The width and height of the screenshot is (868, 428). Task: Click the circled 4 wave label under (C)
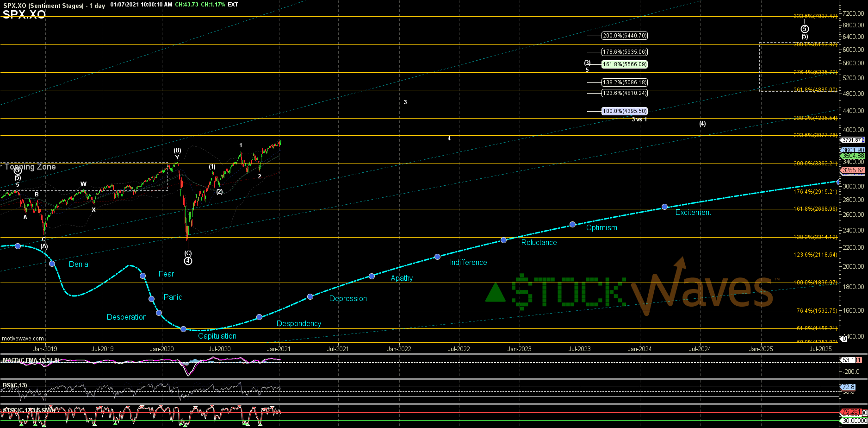188,261
